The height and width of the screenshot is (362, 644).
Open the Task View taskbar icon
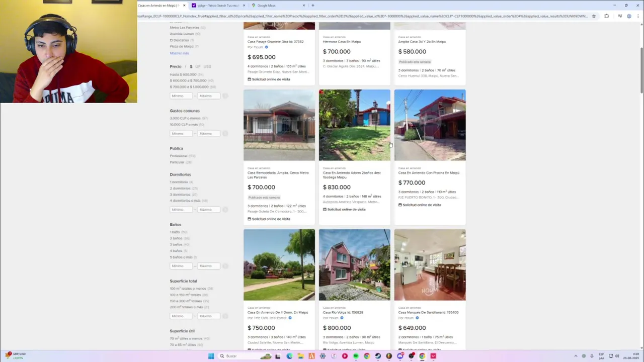click(x=278, y=356)
